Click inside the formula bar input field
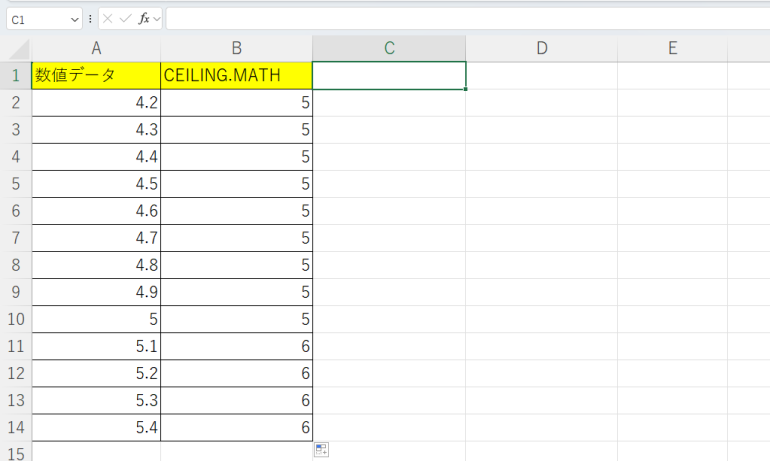 460,19
